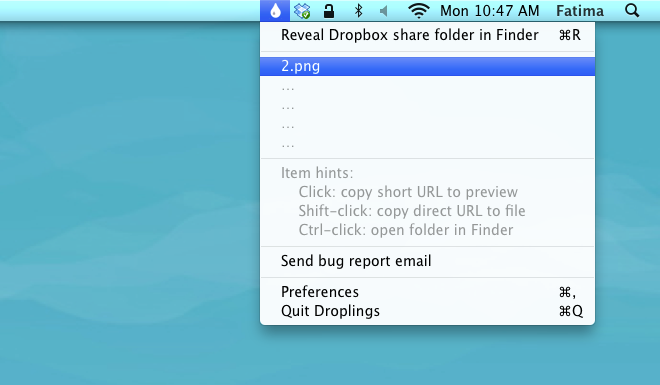Open the Dropbox status icon in menu bar
Image resolution: width=660 pixels, height=385 pixels.
click(x=302, y=11)
